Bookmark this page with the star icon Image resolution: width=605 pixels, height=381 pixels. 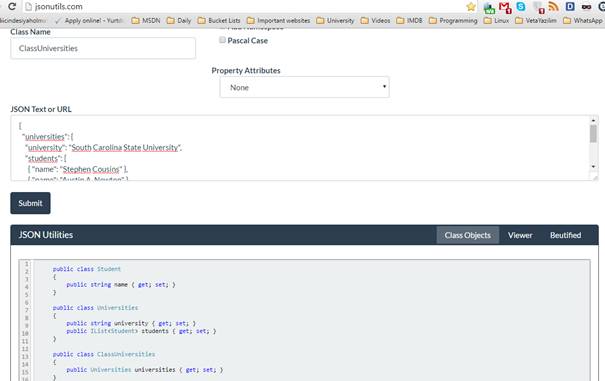[x=471, y=7]
